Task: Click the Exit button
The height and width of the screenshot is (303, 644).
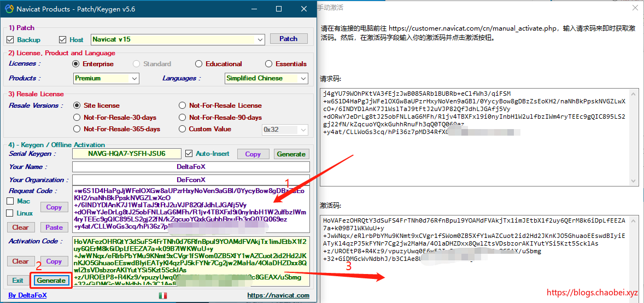Action: pos(17,281)
